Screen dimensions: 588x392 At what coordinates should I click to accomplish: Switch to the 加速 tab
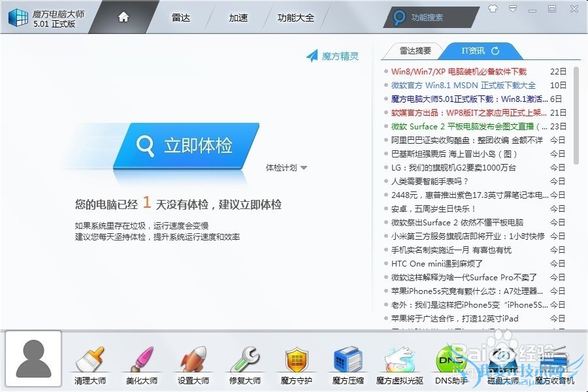[238, 18]
